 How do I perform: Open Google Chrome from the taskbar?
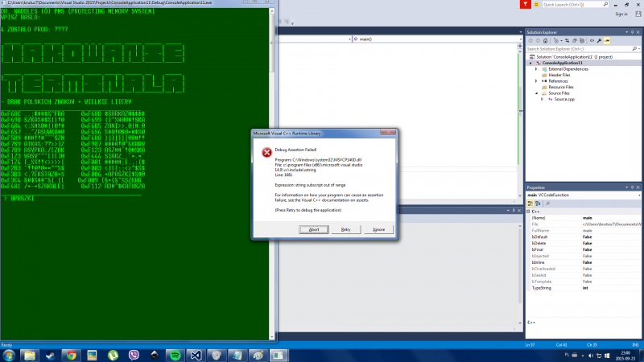[x=71, y=354]
